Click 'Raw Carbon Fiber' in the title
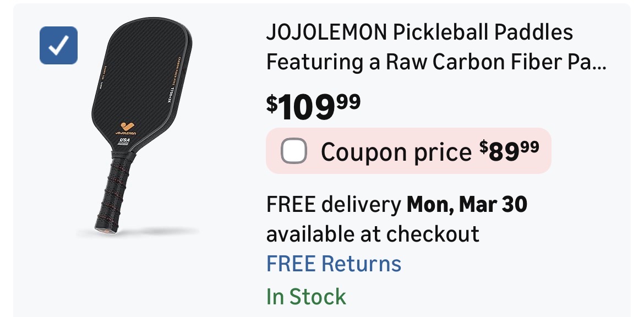Image resolution: width=644 pixels, height=317 pixels. click(x=471, y=63)
